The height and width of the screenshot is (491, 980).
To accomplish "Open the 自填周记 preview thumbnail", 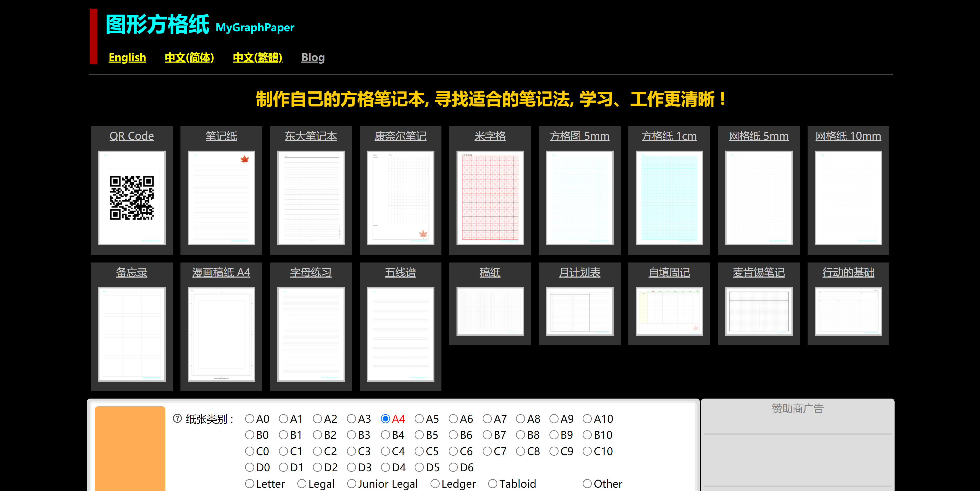I will coord(669,312).
